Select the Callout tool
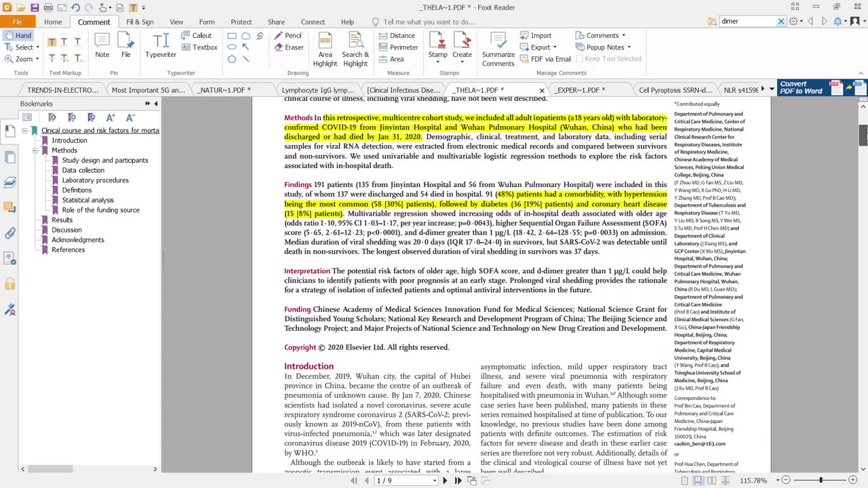The image size is (868, 488). tap(197, 35)
